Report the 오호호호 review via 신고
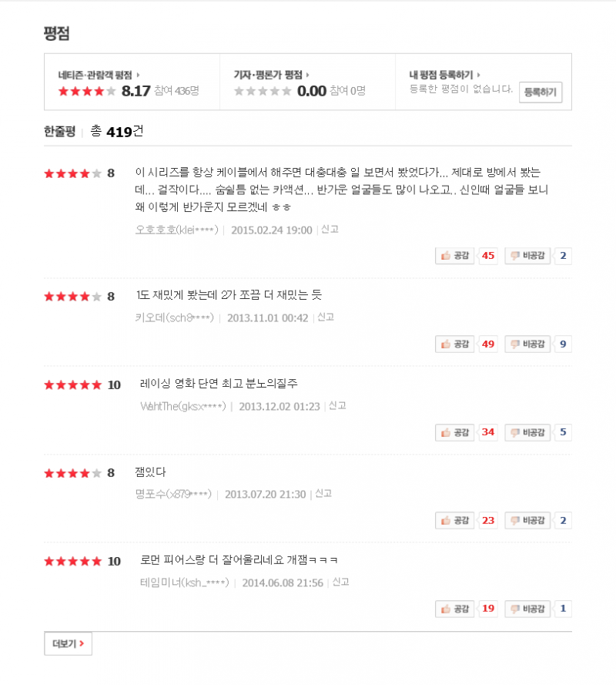This screenshot has height=685, width=616. [x=330, y=230]
